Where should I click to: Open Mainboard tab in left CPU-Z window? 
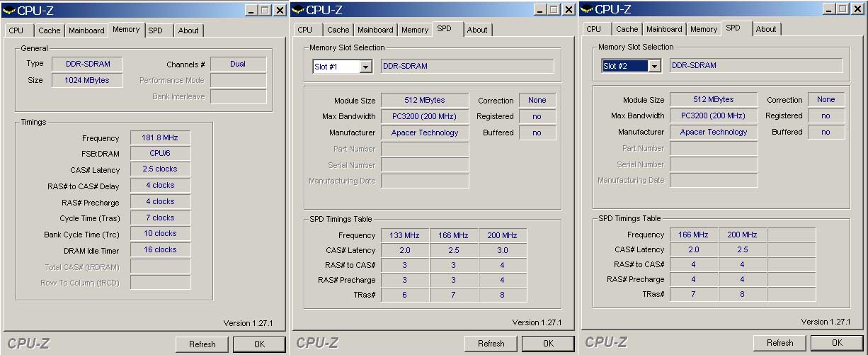(86, 30)
